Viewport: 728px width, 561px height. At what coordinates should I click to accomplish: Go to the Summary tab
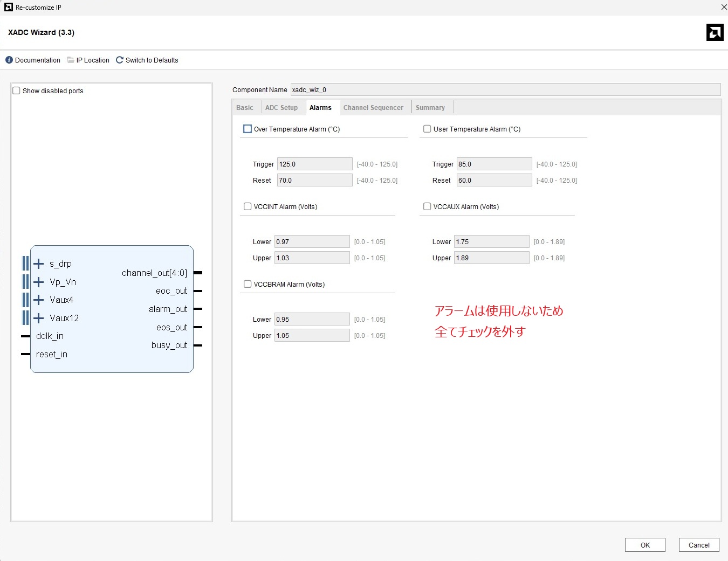tap(430, 108)
